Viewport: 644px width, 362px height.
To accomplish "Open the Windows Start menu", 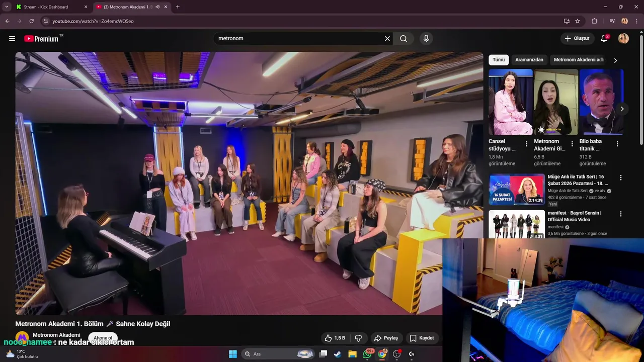I will coord(233,354).
